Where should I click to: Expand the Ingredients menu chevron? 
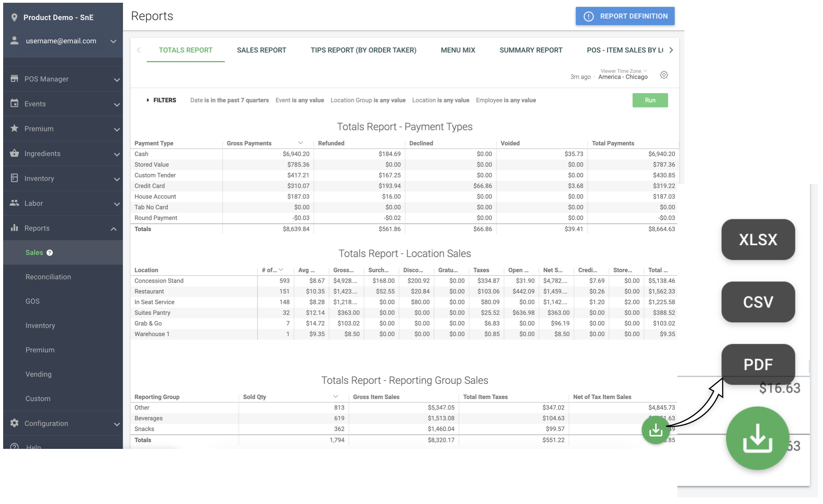tap(117, 154)
